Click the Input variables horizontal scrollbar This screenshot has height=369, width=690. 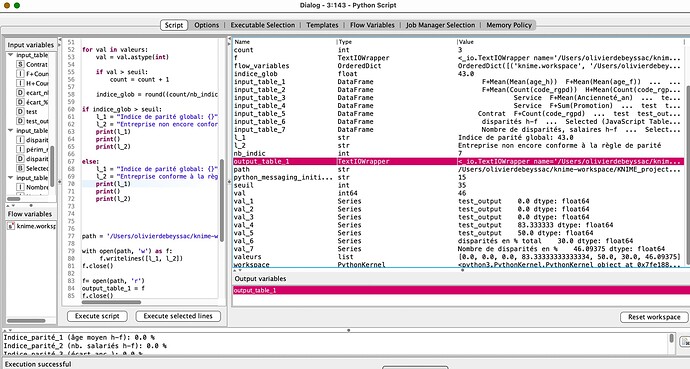point(14,199)
